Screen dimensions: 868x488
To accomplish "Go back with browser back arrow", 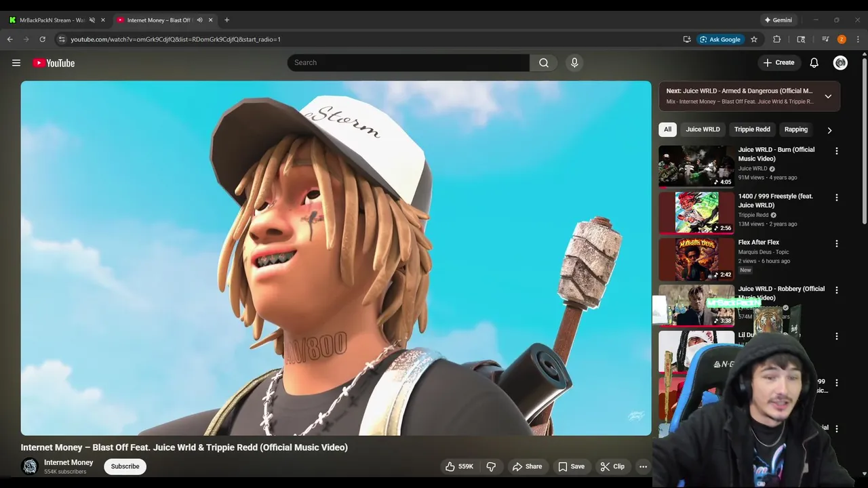I will 10,39.
